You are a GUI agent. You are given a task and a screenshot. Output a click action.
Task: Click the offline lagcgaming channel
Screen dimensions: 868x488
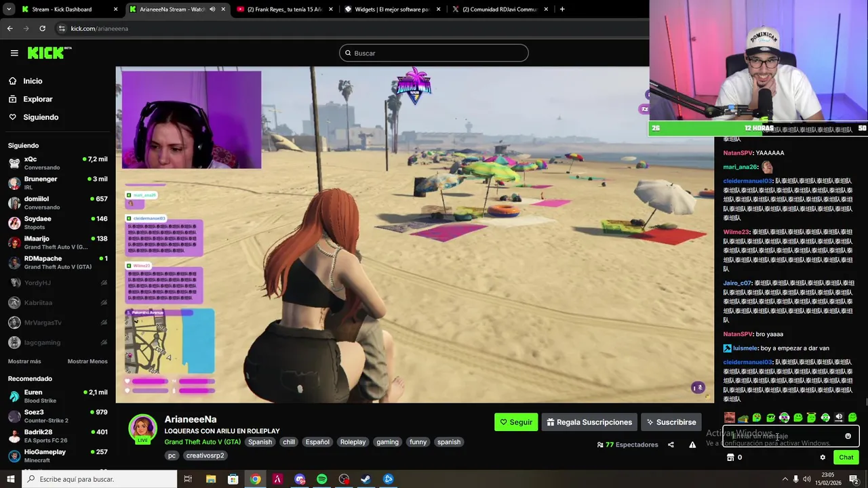point(58,342)
